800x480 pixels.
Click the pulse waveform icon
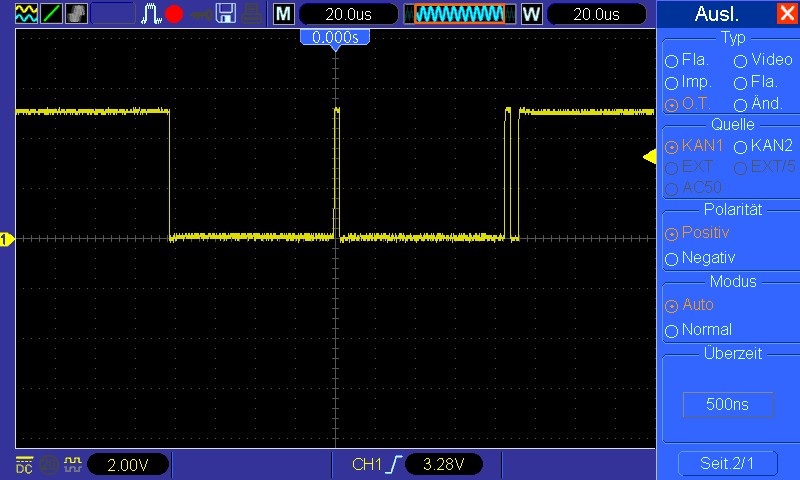coord(151,13)
